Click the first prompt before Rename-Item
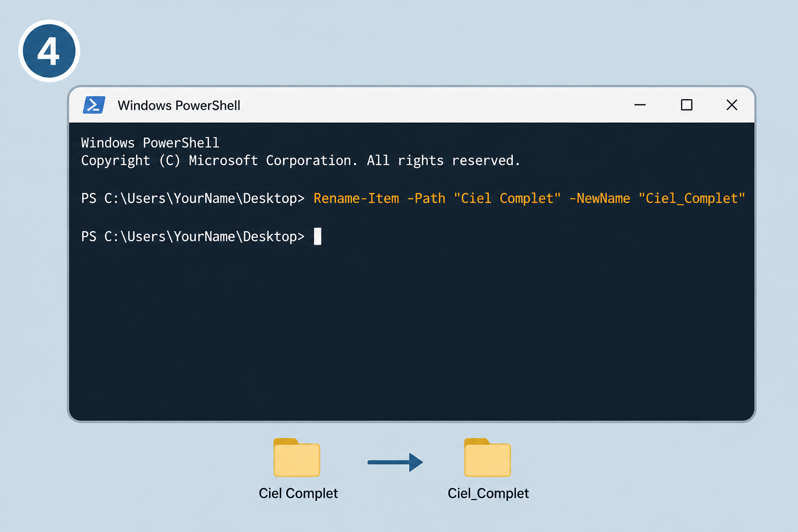 coord(193,198)
